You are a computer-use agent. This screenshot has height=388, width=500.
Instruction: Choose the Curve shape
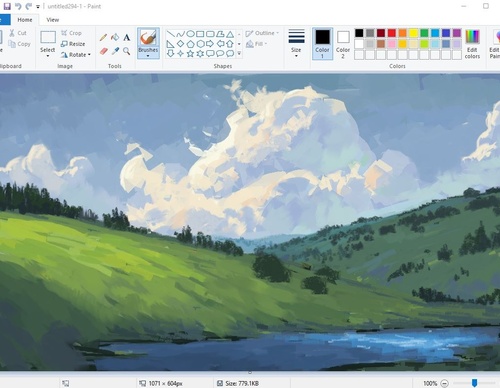click(x=180, y=34)
